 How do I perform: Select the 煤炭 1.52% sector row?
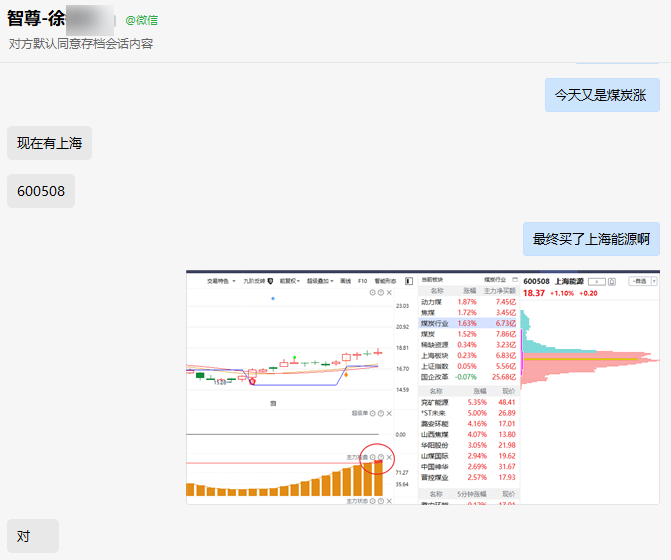pyautogui.click(x=469, y=334)
